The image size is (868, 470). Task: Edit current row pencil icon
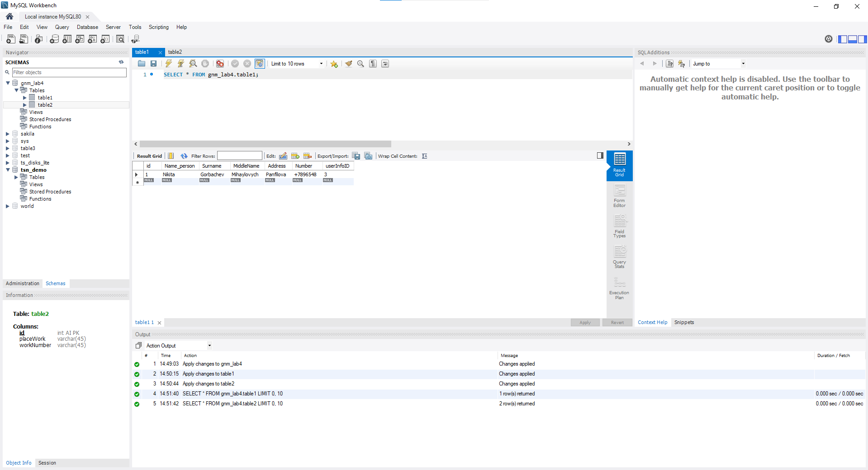click(x=283, y=156)
